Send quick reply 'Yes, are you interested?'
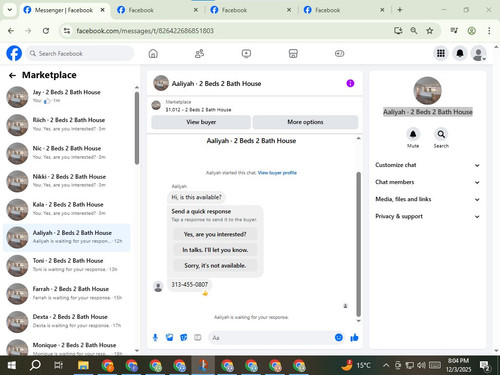This screenshot has width=500, height=375. coord(215,234)
